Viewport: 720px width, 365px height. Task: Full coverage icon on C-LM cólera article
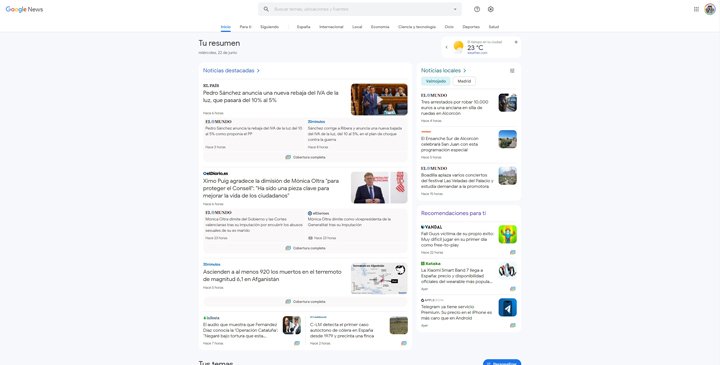404,343
